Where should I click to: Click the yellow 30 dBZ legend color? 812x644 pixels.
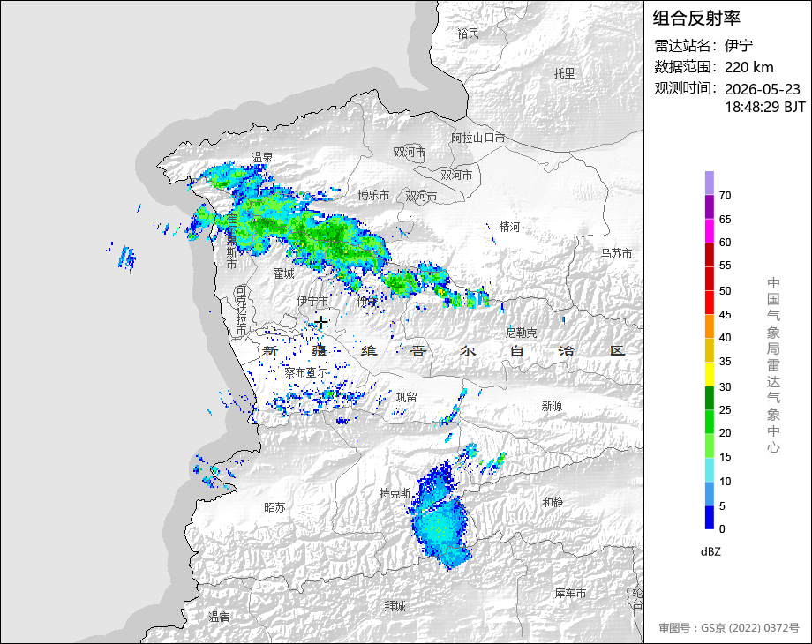pyautogui.click(x=709, y=373)
